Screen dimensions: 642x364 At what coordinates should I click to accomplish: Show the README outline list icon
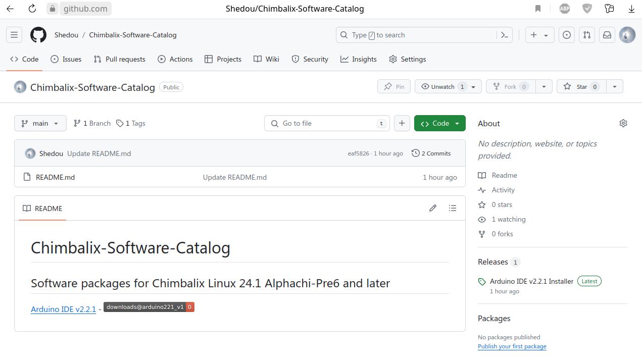tap(453, 208)
